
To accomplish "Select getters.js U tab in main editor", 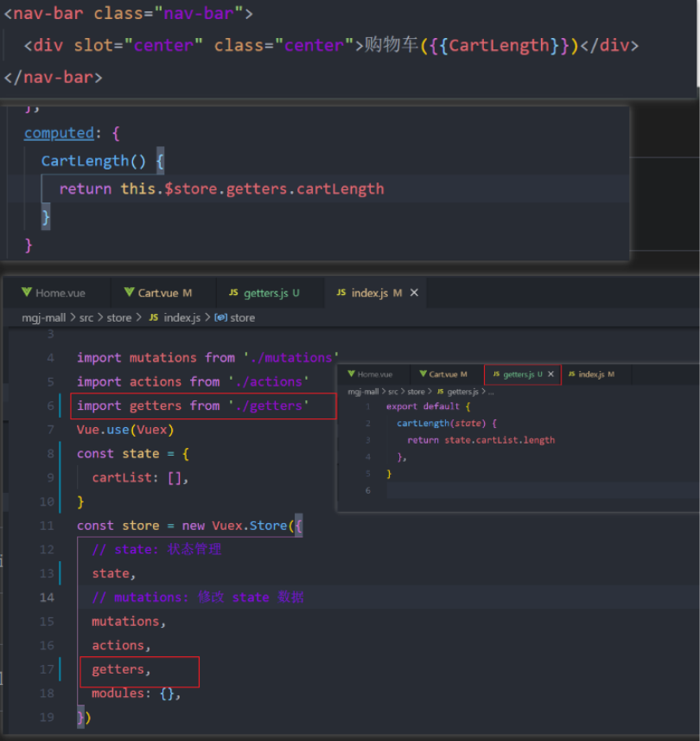I will [x=264, y=293].
